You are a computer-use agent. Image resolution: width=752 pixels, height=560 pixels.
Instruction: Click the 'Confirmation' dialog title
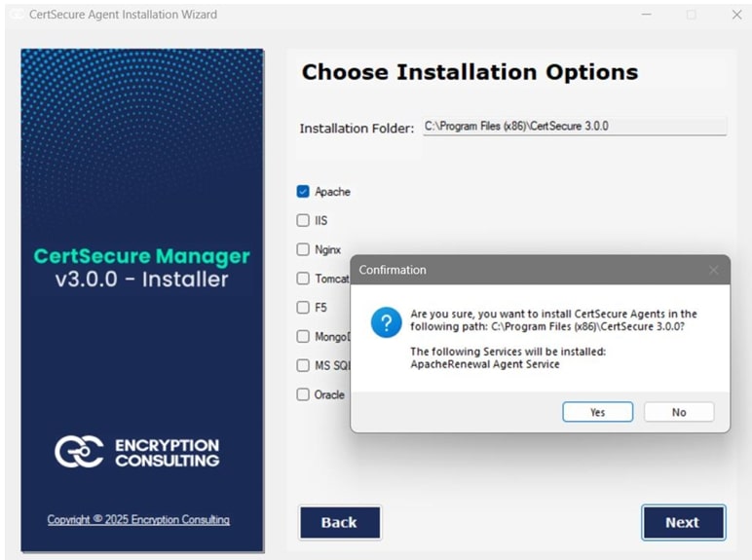(x=393, y=270)
